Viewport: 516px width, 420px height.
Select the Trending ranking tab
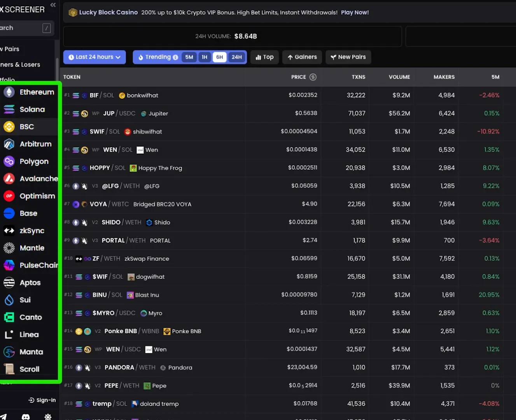pos(158,57)
